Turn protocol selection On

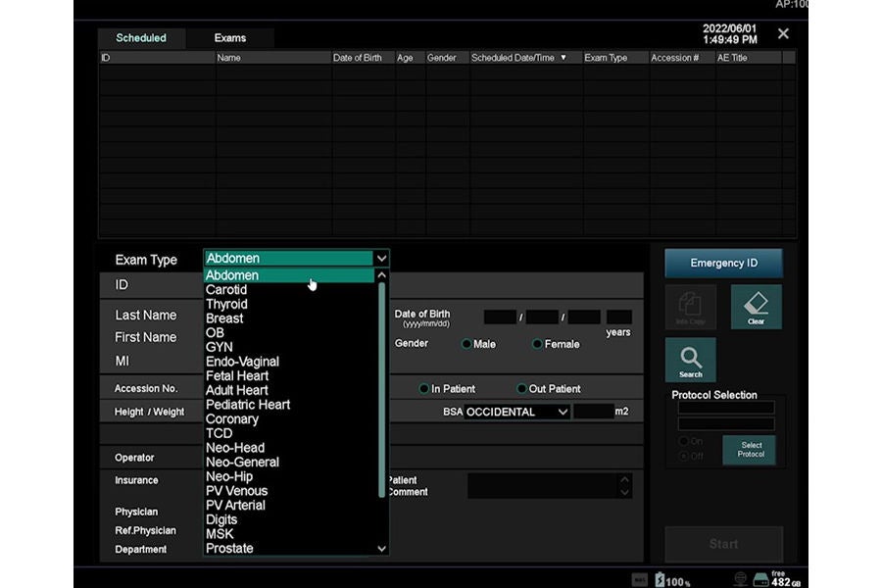[x=683, y=441]
